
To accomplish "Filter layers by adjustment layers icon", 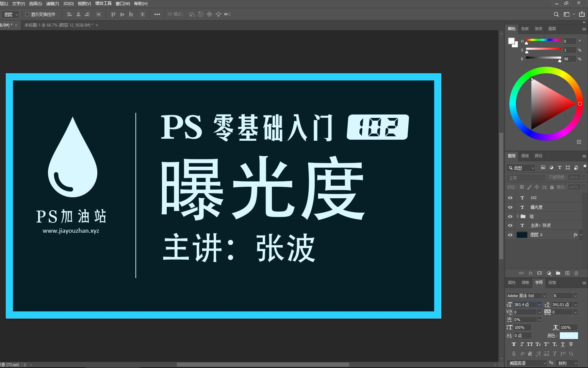I will pos(551,168).
